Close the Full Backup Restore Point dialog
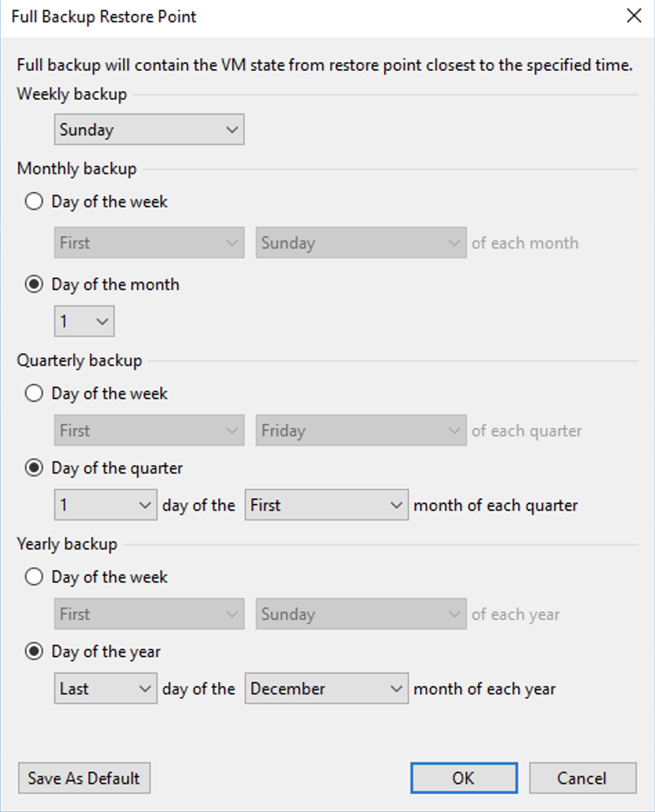655x812 pixels. [x=634, y=17]
